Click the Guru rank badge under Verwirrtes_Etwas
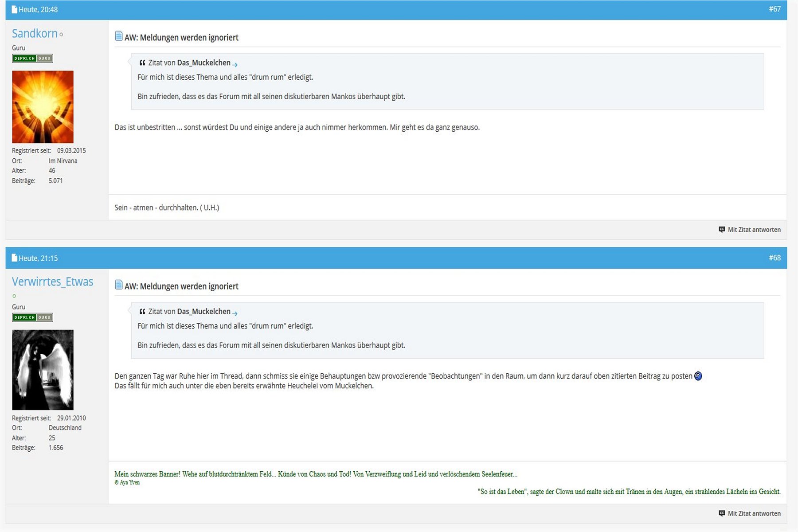Screen dimensions: 798x532 click(x=32, y=317)
